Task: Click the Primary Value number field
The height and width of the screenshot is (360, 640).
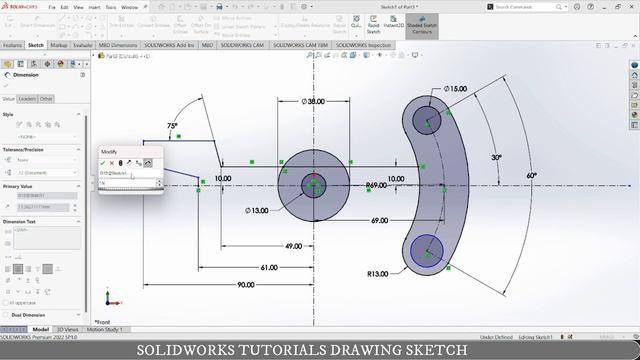Action: 43,207
